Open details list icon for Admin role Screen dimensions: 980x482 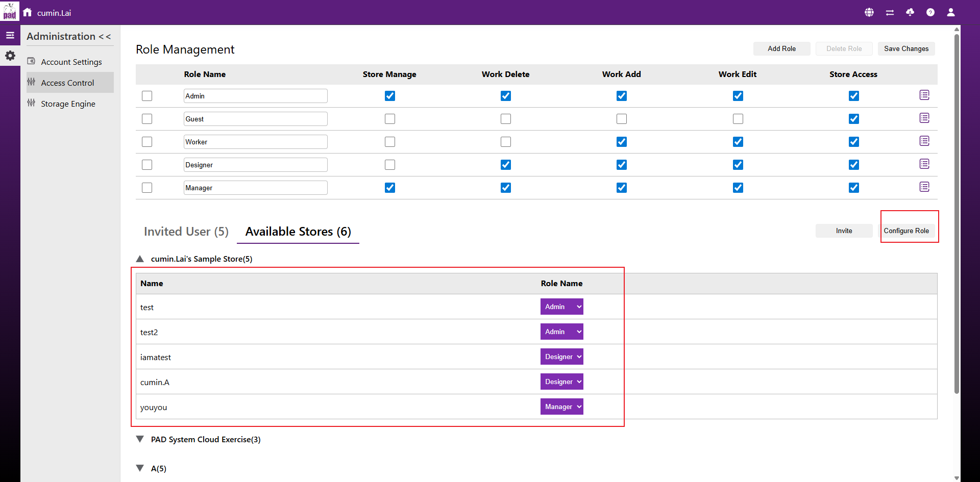click(x=924, y=95)
